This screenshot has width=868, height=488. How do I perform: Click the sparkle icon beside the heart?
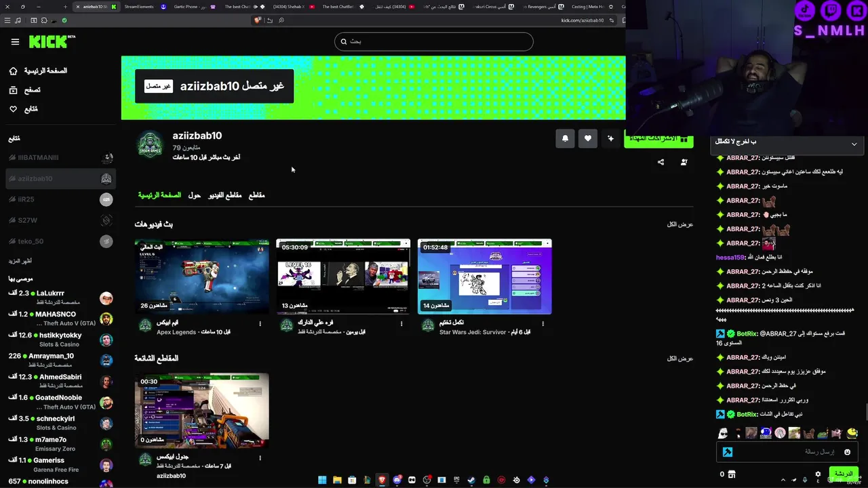click(610, 138)
